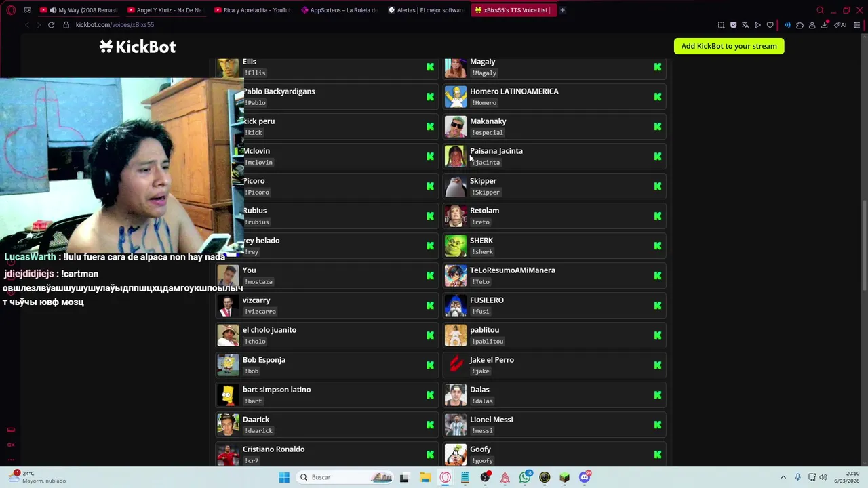
Task: Click the !daarick command tag
Action: (258, 431)
